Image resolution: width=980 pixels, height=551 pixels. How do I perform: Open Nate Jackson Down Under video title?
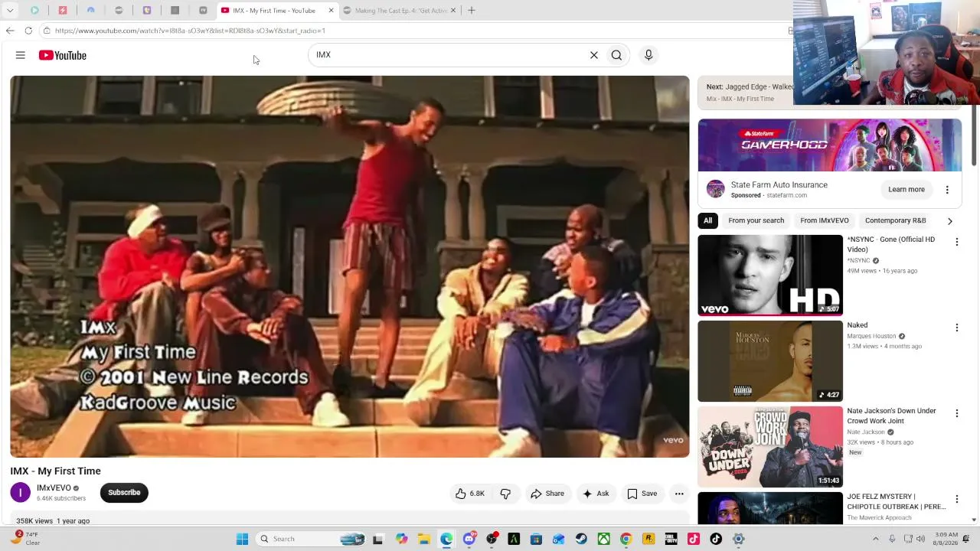[891, 416]
